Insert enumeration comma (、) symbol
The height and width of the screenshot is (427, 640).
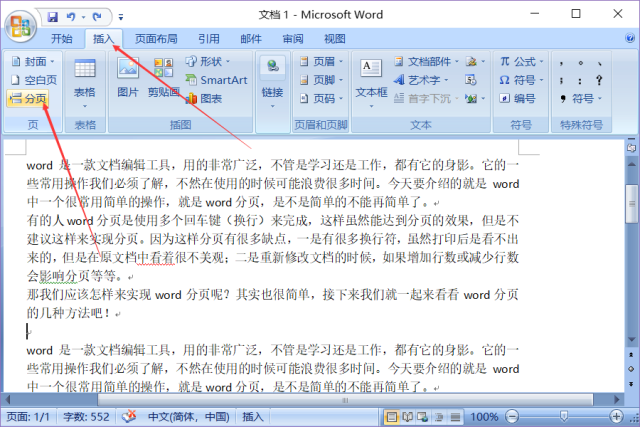599,62
